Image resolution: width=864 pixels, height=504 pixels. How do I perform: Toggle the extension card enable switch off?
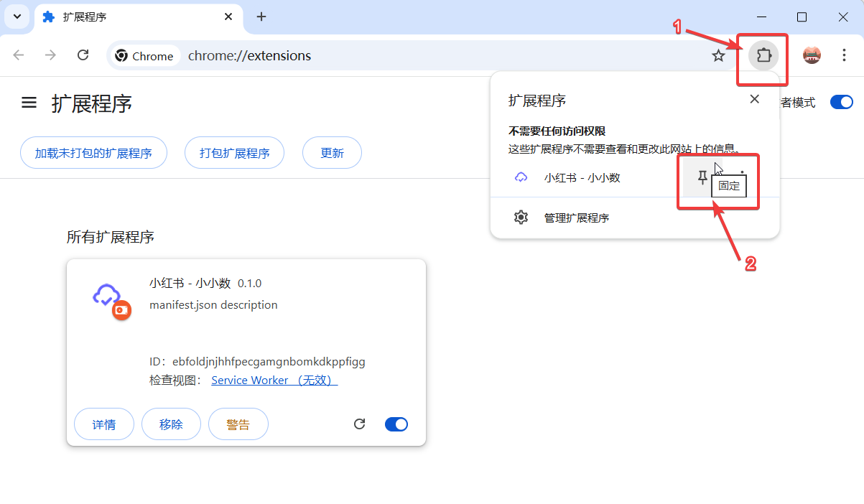pos(396,424)
